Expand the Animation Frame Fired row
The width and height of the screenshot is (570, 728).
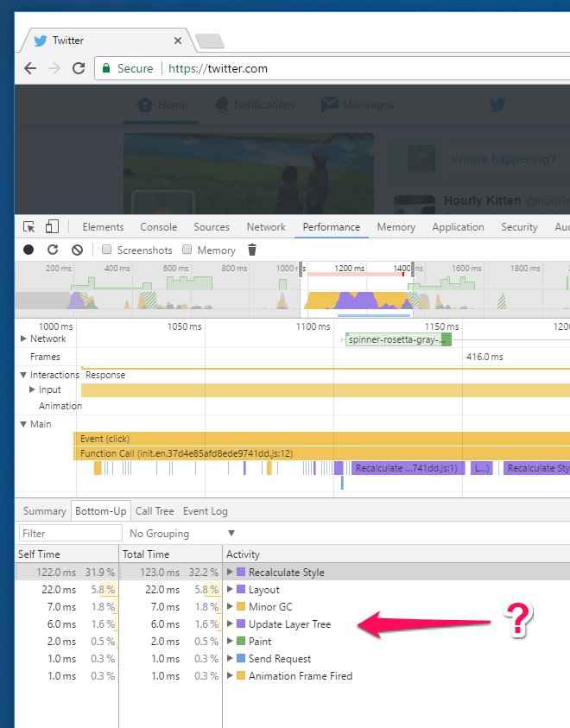(x=230, y=675)
